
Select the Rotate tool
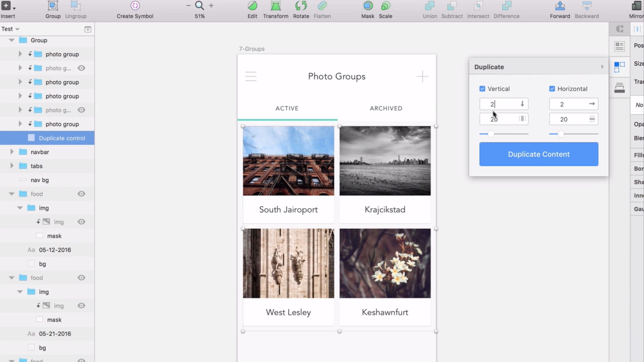click(x=301, y=6)
